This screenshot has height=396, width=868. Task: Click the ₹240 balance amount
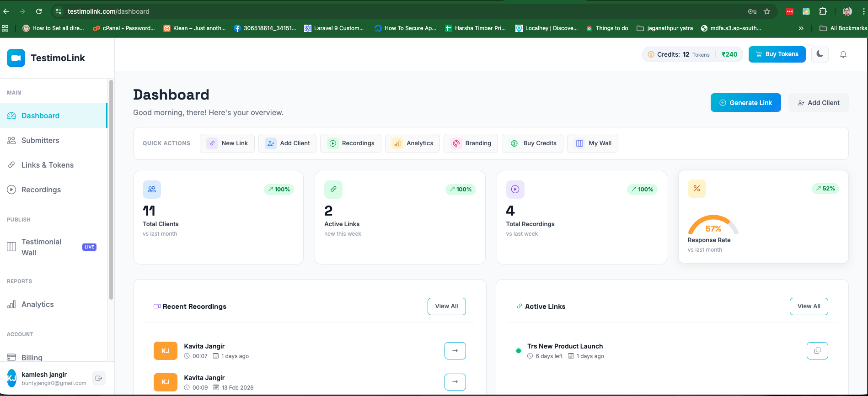tap(729, 54)
